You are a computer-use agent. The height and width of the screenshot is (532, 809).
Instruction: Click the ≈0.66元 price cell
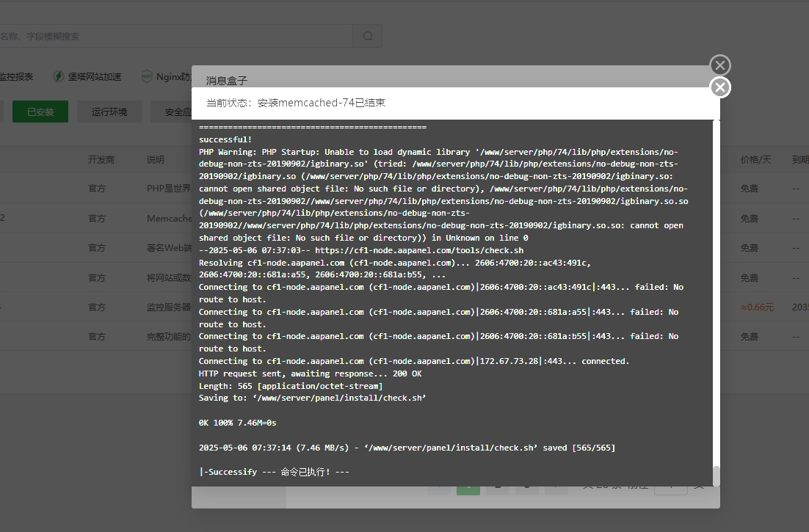[x=758, y=307]
